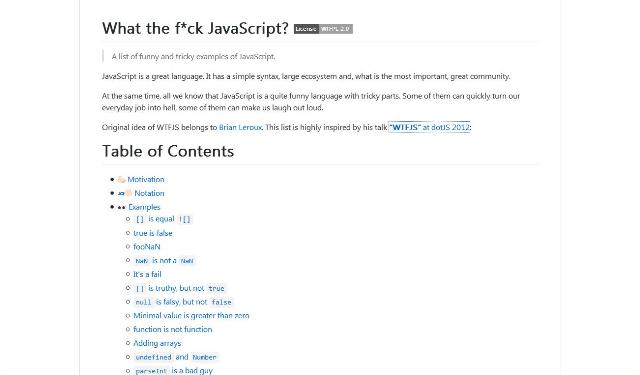This screenshot has height=375, width=640.
Task: Go to the Notation section link
Action: click(149, 193)
